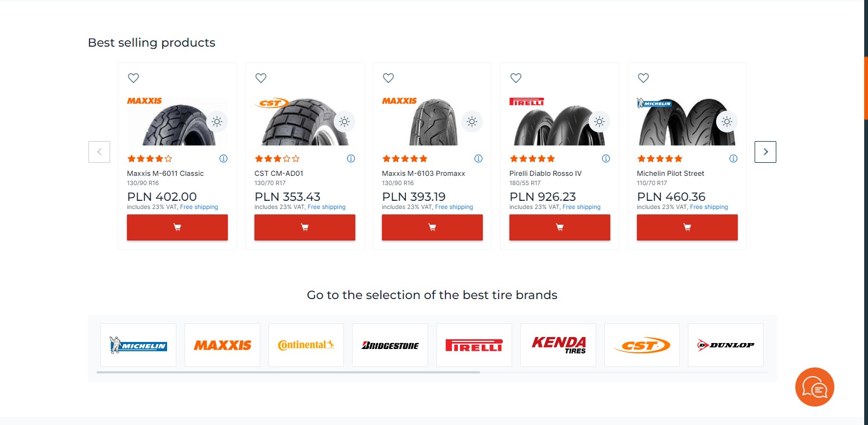Add Maxxis M-6011 Classic to cart
868x425 pixels.
177,227
